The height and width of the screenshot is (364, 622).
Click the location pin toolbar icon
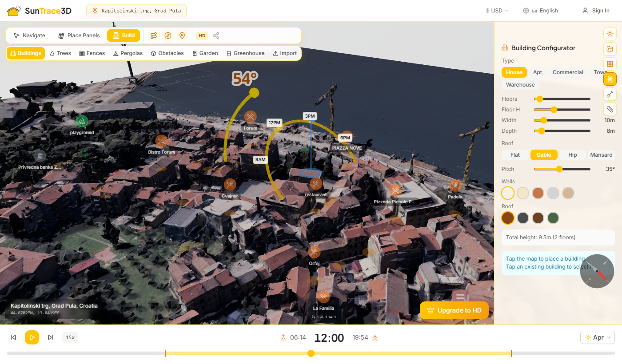182,36
